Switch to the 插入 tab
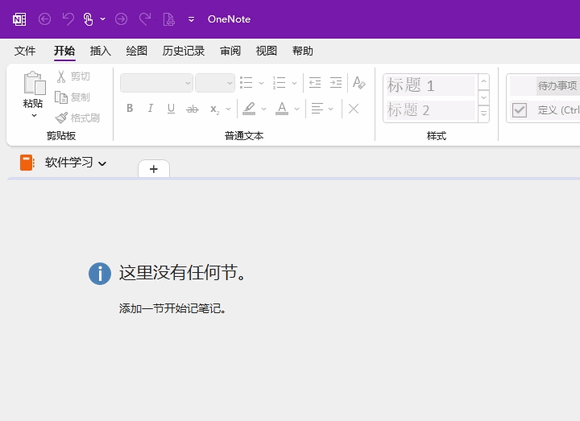 100,51
